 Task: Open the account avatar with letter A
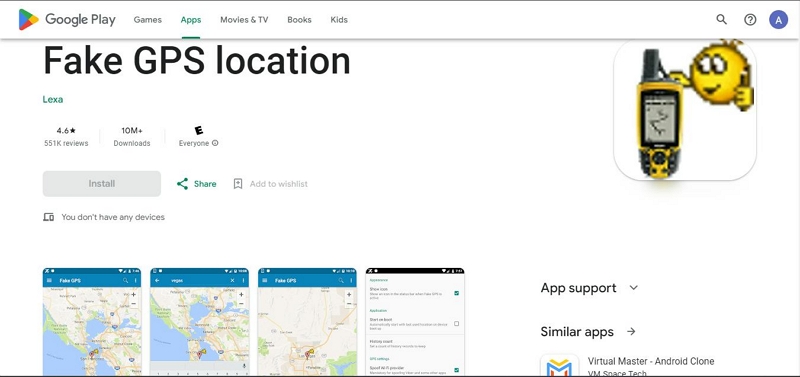pyautogui.click(x=779, y=20)
